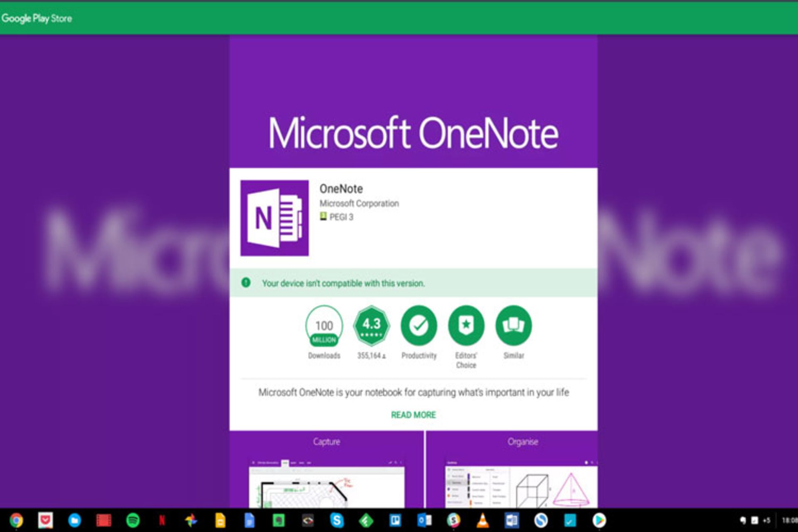Click the green compatibility warning icon
Image resolution: width=798 pixels, height=532 pixels.
(246, 283)
